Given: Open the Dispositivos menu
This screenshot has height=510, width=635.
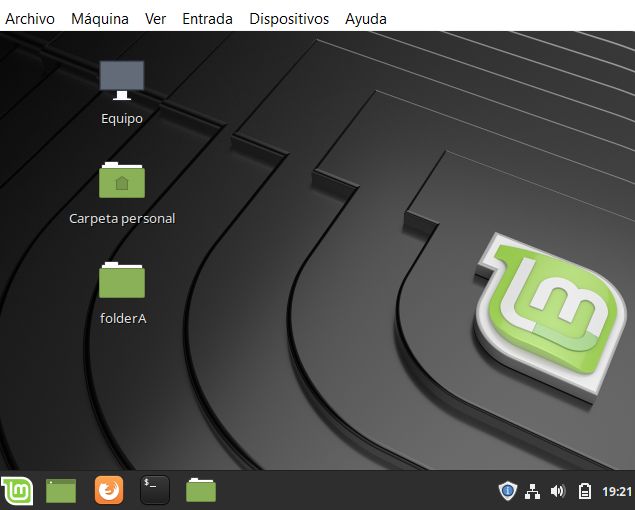Looking at the screenshot, I should (x=289, y=19).
